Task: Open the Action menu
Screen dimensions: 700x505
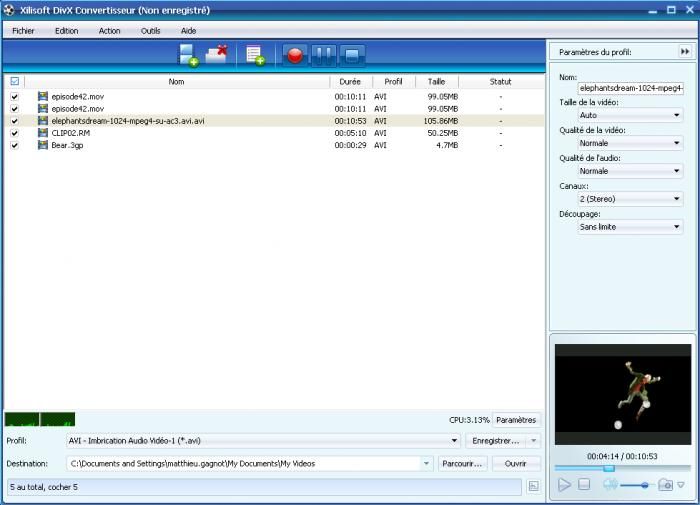Action: pyautogui.click(x=109, y=31)
